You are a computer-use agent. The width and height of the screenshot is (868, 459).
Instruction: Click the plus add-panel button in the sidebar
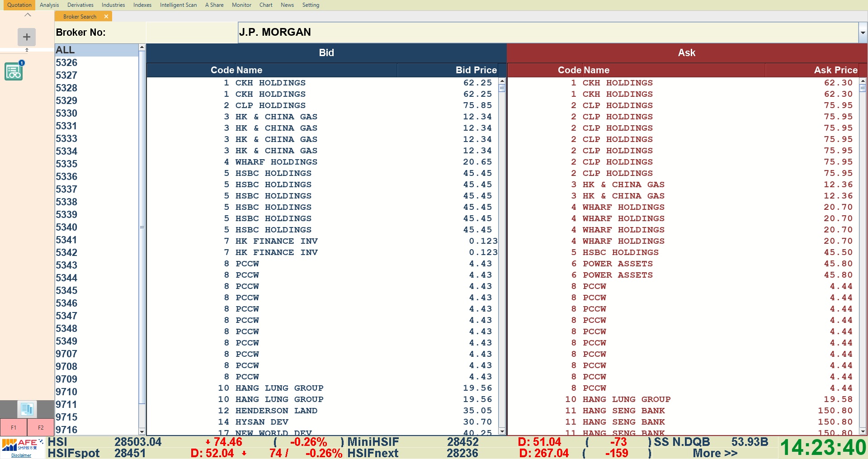click(x=27, y=37)
